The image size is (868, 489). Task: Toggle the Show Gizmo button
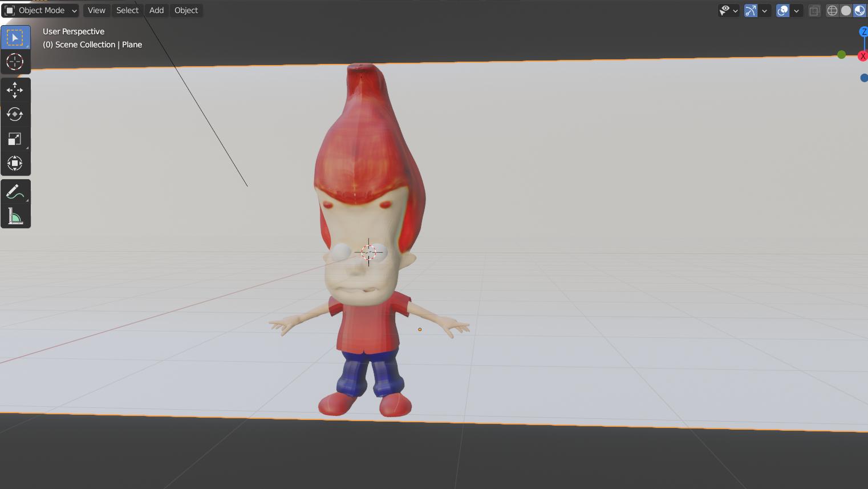pos(751,10)
